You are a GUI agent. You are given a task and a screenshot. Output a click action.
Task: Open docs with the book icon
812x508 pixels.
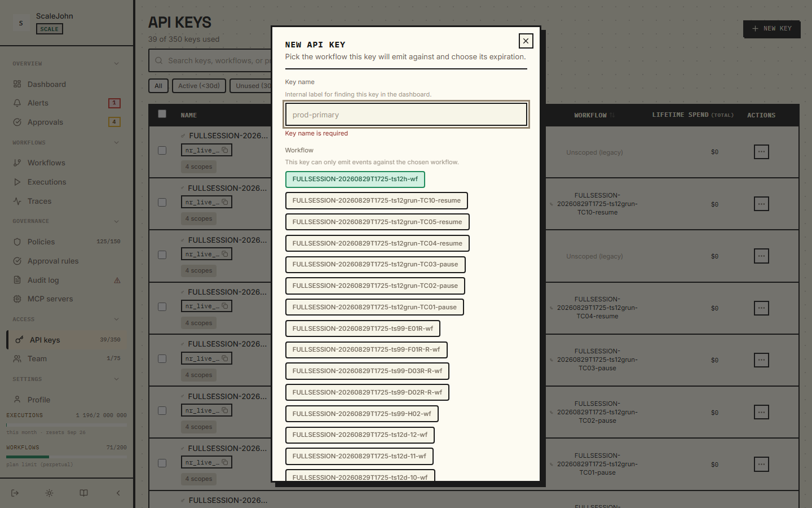click(83, 493)
